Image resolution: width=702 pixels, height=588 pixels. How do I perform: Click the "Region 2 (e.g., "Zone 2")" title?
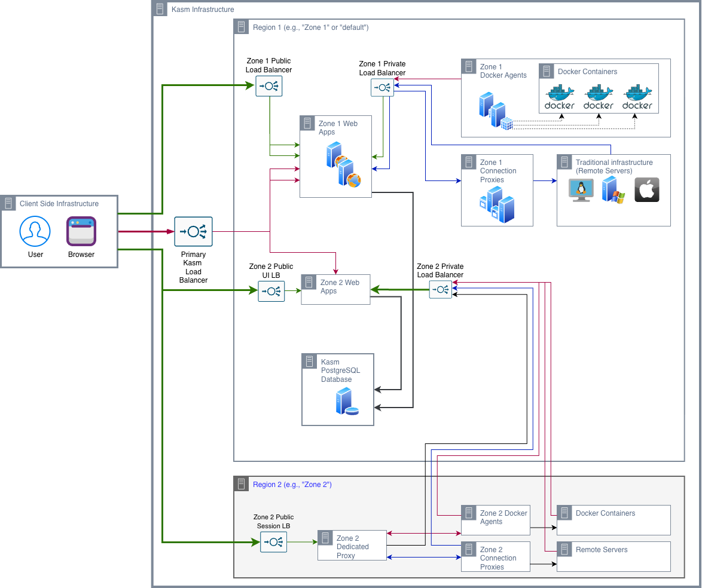pos(292,484)
